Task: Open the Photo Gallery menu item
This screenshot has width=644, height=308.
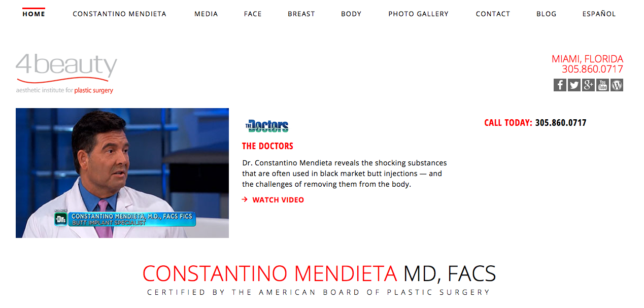Action: [x=419, y=14]
